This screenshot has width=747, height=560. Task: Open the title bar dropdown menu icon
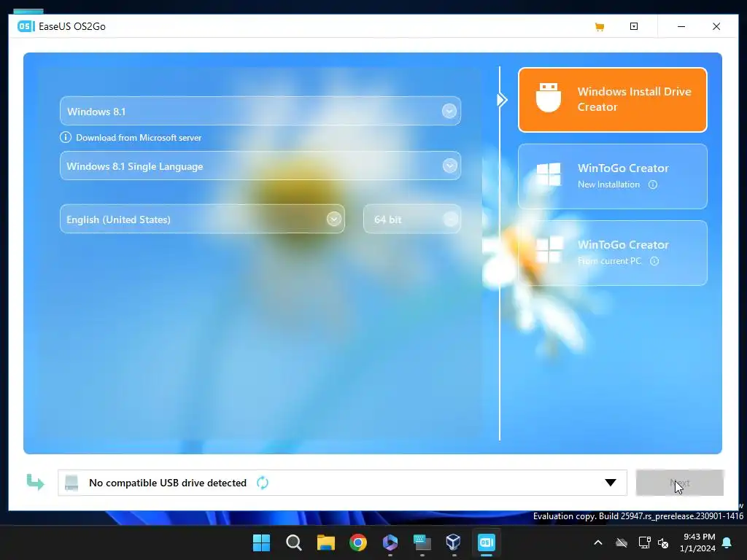pyautogui.click(x=634, y=26)
